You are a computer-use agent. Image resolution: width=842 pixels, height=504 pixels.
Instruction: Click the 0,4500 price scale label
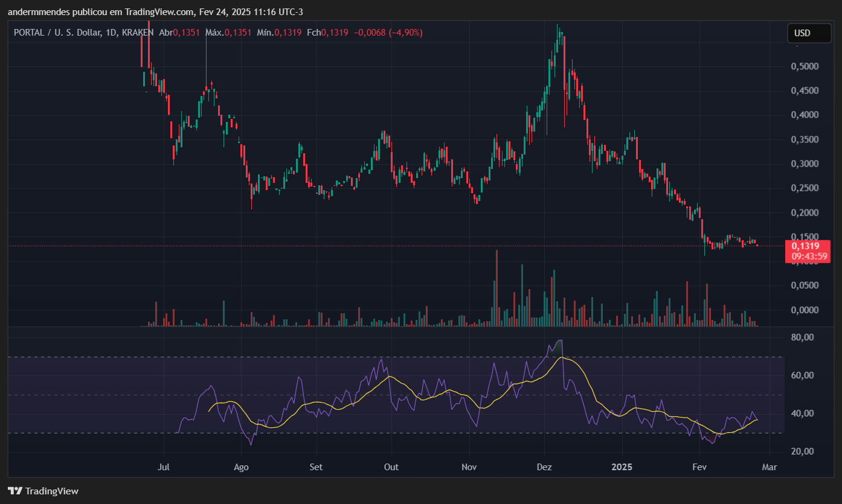click(x=805, y=91)
